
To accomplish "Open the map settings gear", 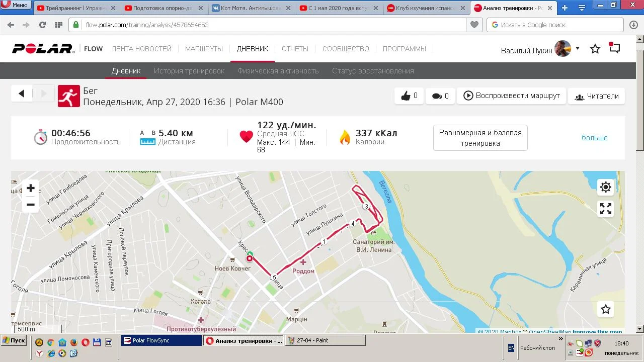I will coord(606,187).
